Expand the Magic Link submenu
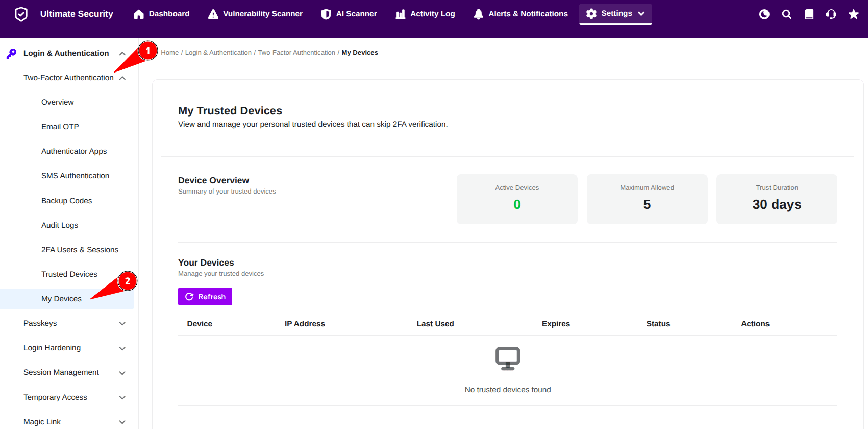868x429 pixels. (x=122, y=422)
